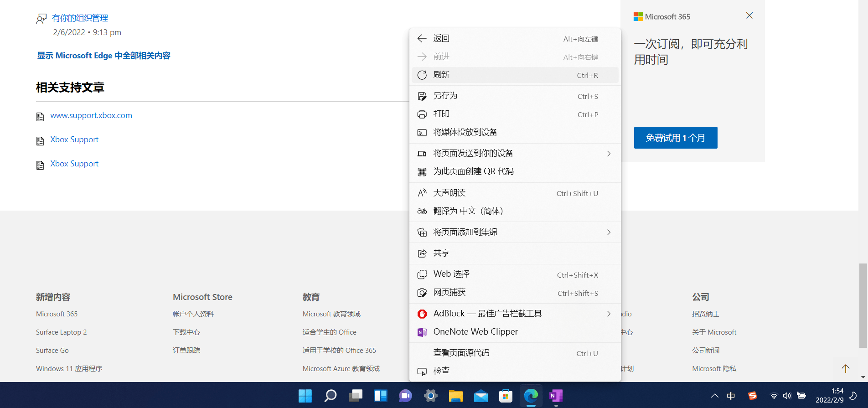Open the volume tray icon
Image resolution: width=868 pixels, height=408 pixels.
tap(787, 396)
